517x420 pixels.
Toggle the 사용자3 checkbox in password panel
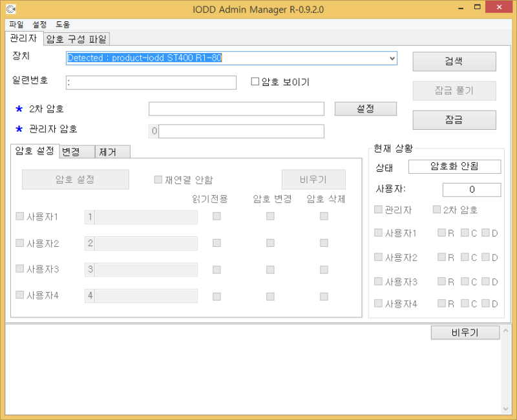pos(20,269)
